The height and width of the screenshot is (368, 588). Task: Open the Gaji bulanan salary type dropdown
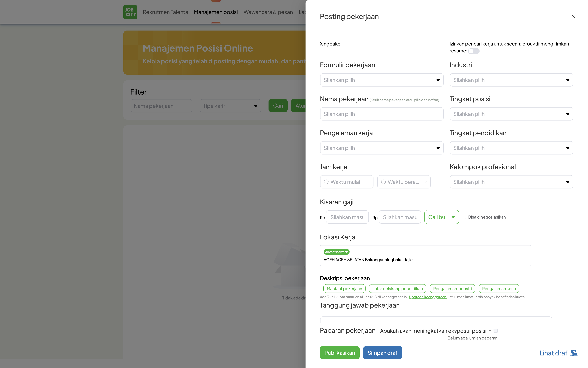pos(441,217)
